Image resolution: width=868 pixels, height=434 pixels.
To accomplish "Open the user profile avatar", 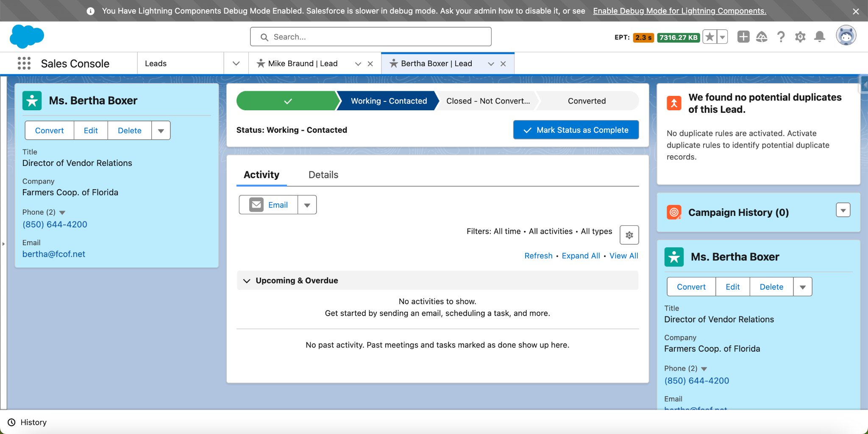I will (846, 35).
